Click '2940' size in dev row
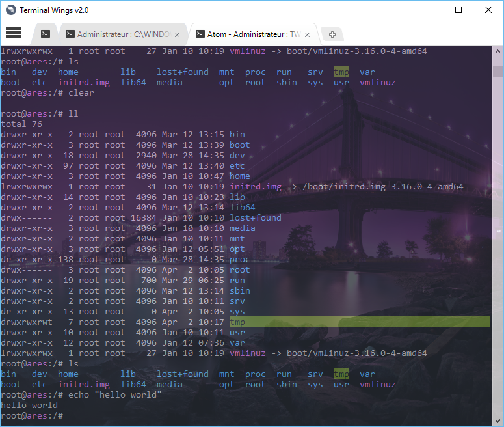504x427 pixels. [x=146, y=156]
